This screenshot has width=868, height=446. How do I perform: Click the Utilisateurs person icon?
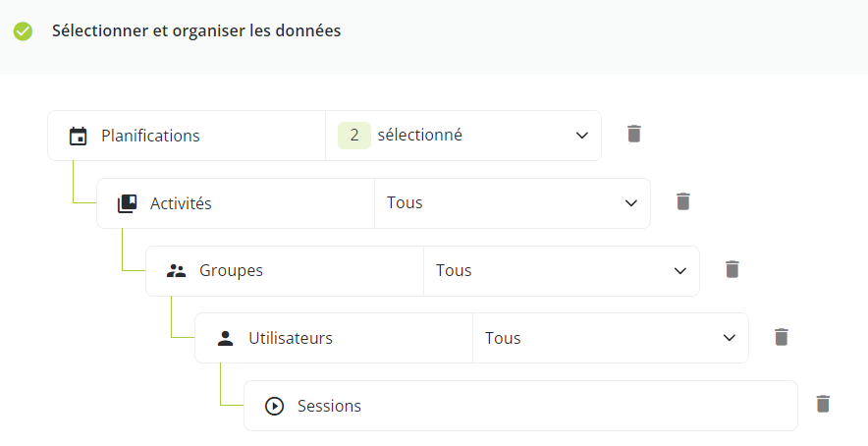(225, 339)
